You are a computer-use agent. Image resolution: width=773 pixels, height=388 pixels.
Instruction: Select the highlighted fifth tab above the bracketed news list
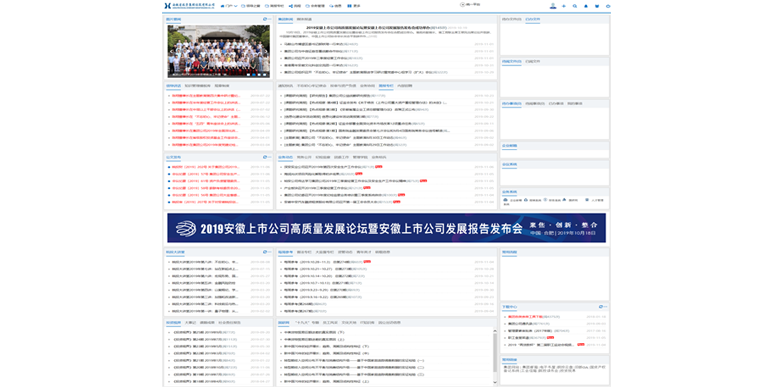386,86
